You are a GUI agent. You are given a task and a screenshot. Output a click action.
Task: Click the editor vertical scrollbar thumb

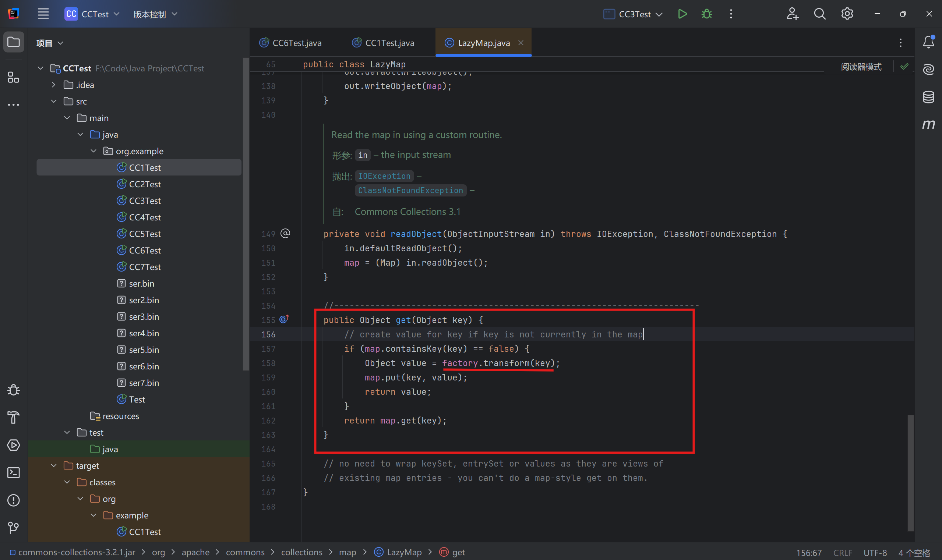(910, 472)
